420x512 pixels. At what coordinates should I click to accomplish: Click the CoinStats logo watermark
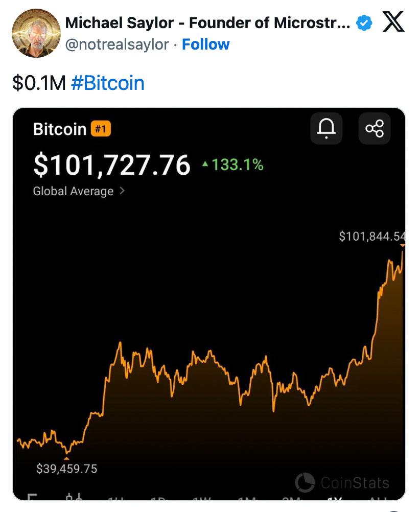342,482
